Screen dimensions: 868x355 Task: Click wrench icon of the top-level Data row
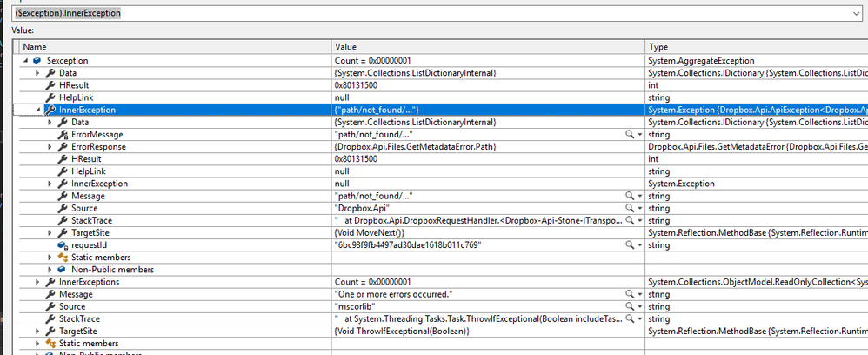coord(50,73)
